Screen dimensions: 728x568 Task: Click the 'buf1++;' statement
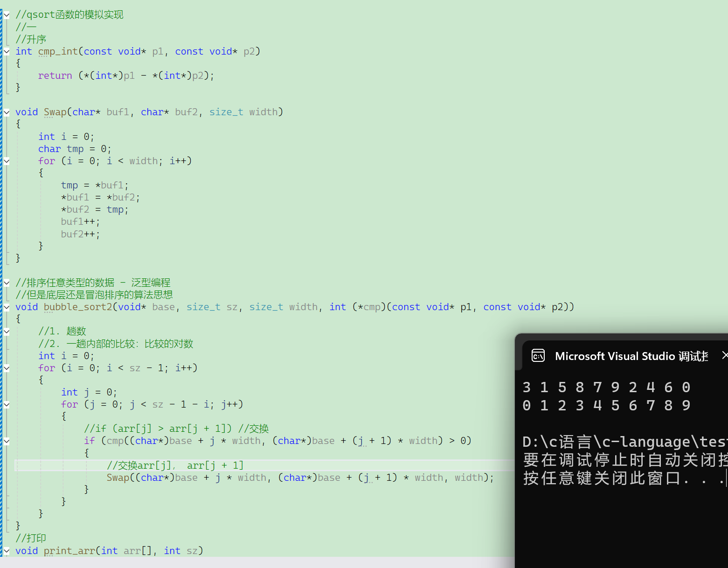click(x=80, y=222)
